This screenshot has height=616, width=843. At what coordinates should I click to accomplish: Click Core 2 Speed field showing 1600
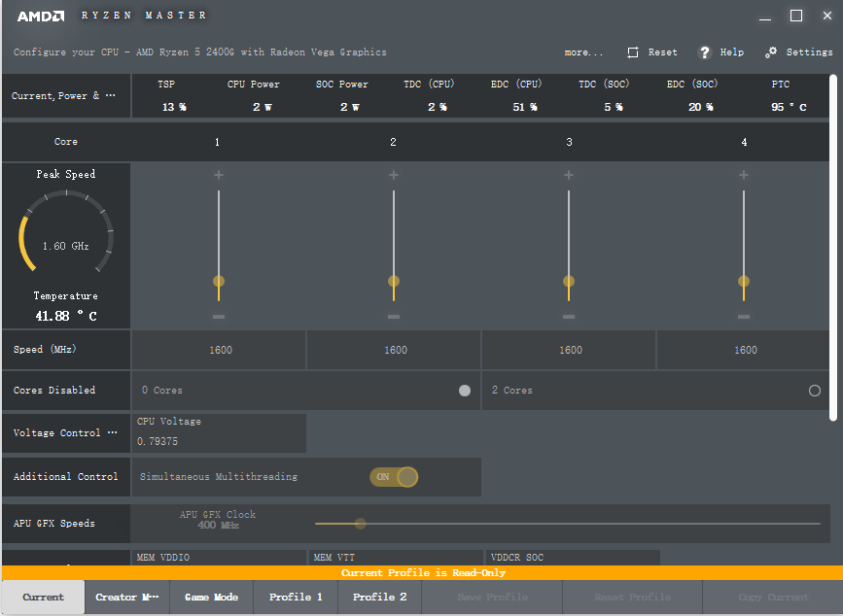pyautogui.click(x=394, y=350)
